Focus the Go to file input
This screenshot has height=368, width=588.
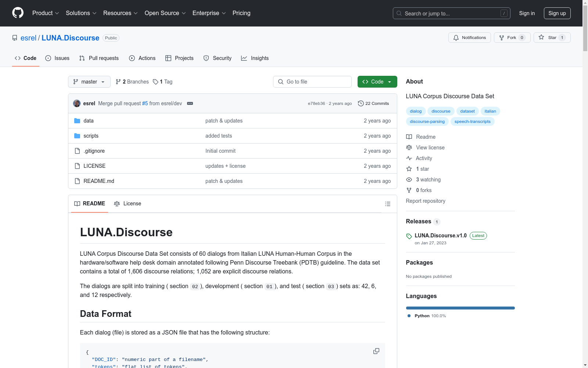[312, 82]
